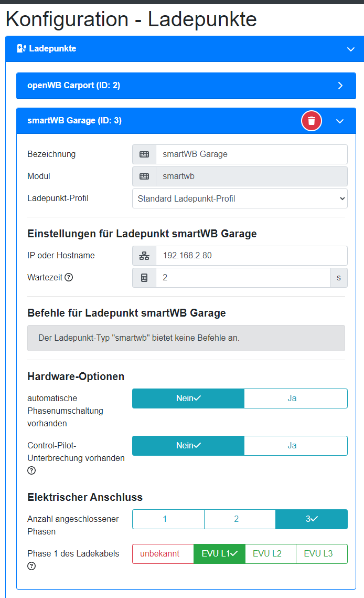Collapse the smartWB Garage (ID: 3) chevron
Screen dimensions: 364x598
click(x=339, y=121)
